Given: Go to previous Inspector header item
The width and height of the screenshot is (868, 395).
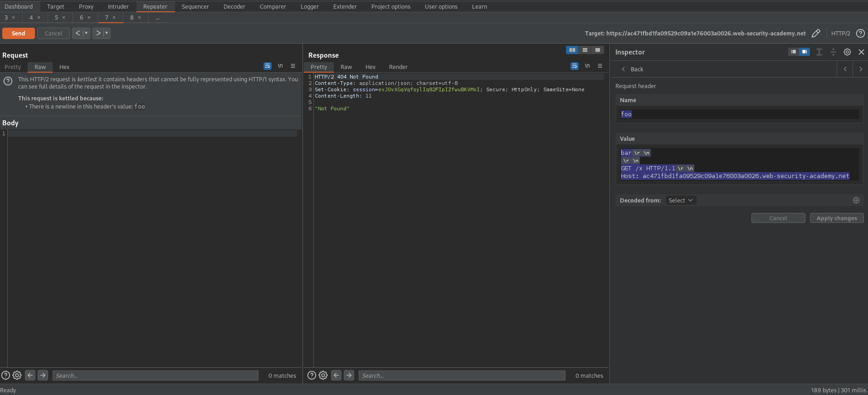Looking at the screenshot, I should click(845, 69).
